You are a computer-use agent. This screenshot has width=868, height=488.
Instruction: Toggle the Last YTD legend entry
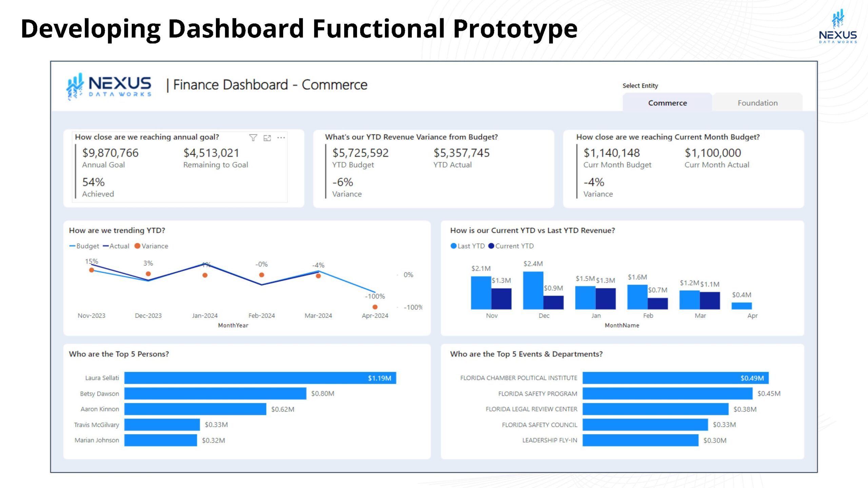468,246
